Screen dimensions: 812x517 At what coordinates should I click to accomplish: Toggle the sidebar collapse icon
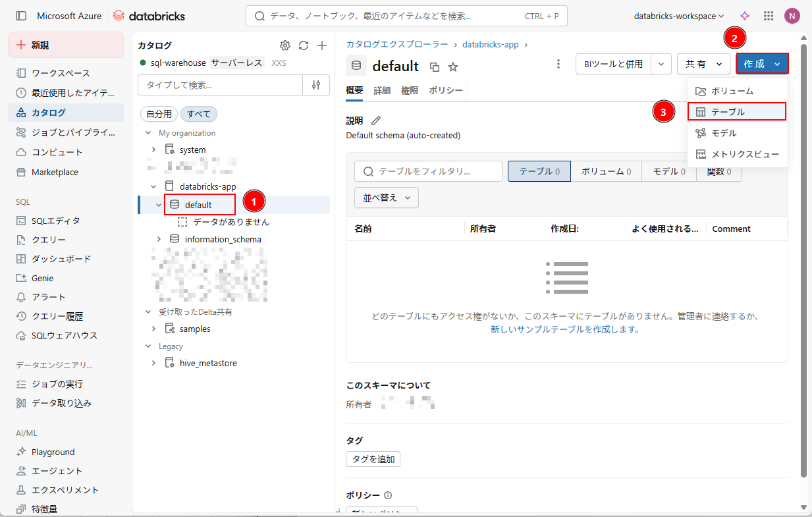(x=21, y=16)
